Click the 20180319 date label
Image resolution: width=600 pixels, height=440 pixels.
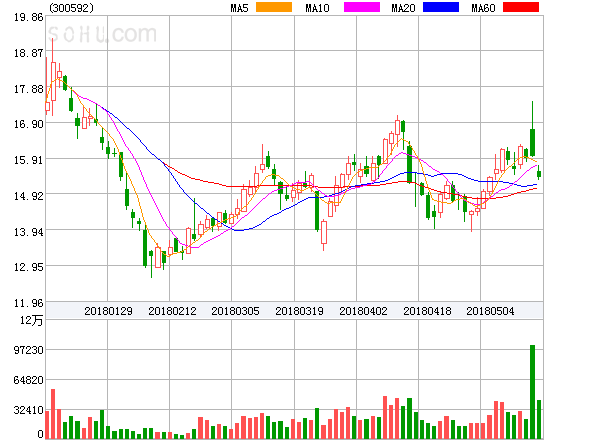[x=299, y=311]
